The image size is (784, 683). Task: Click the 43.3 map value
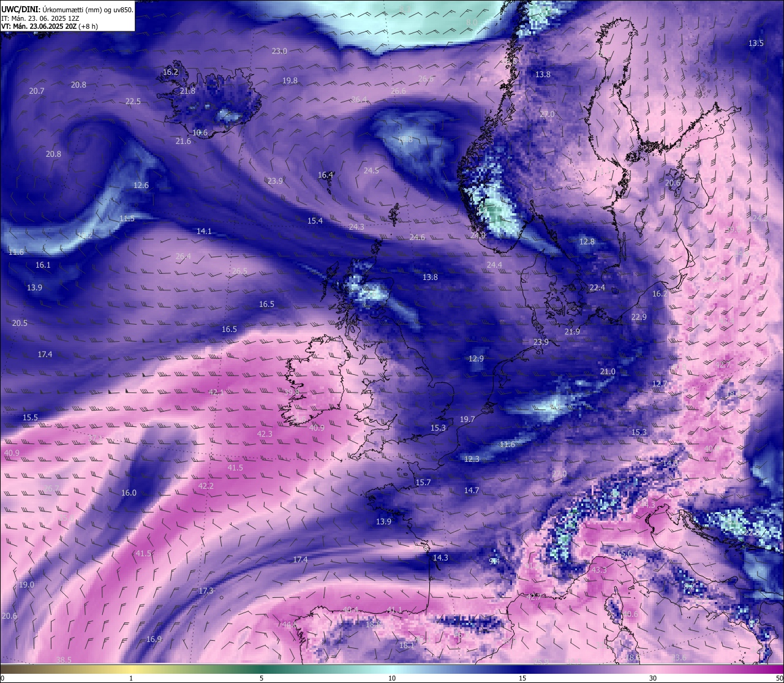(x=599, y=570)
